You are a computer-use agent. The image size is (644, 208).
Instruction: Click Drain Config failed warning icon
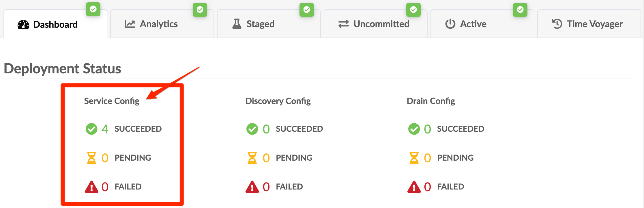click(414, 187)
